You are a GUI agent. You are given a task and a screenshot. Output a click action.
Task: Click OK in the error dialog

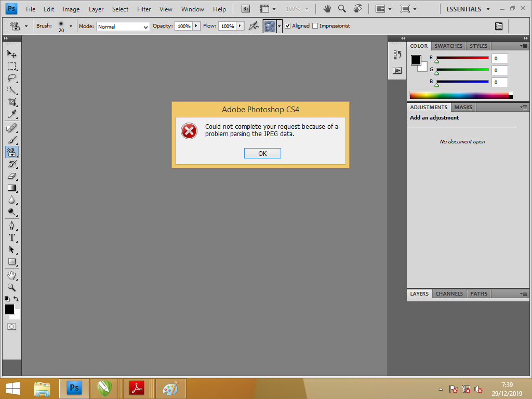[x=262, y=153]
